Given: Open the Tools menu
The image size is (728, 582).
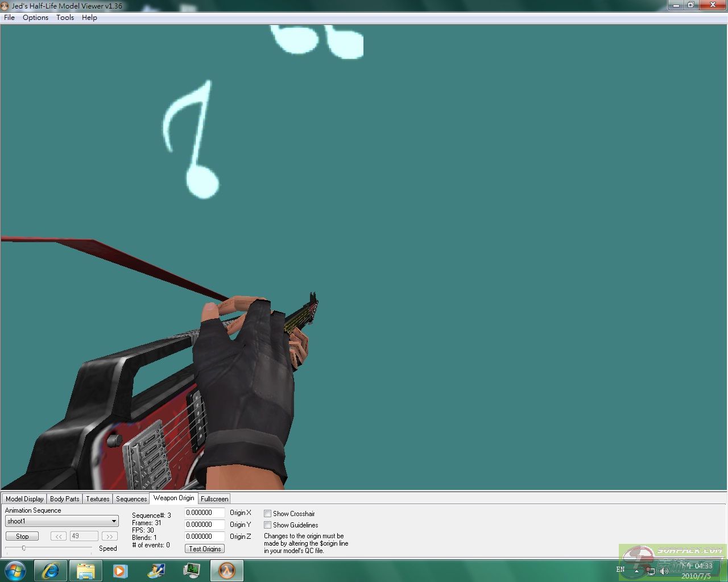Looking at the screenshot, I should pos(65,18).
